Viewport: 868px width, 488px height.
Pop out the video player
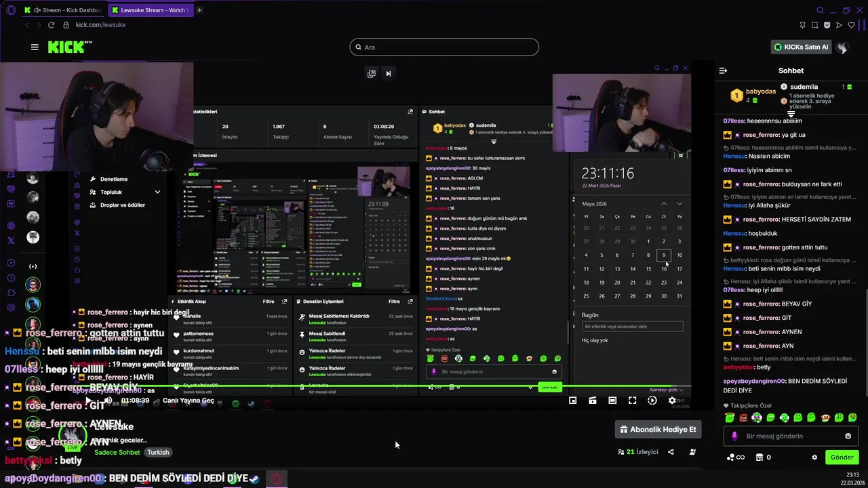[371, 73]
